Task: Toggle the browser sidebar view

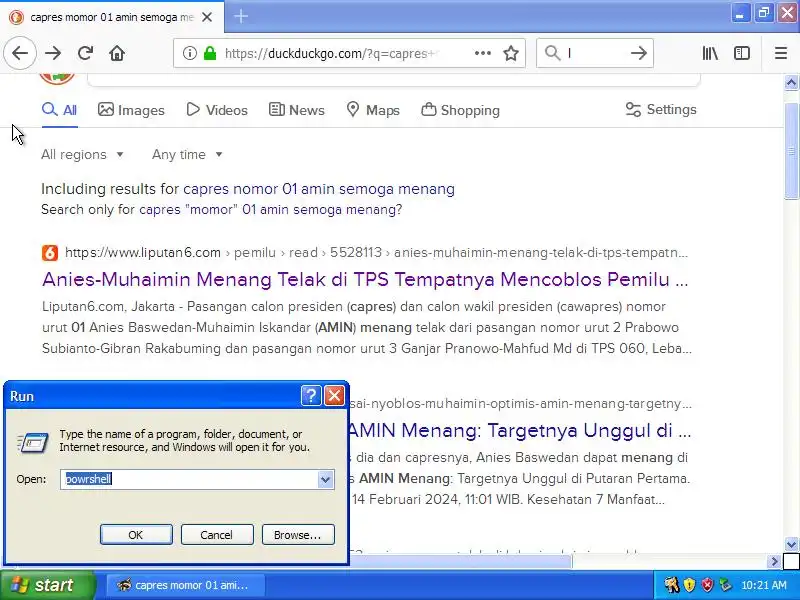Action: point(742,53)
